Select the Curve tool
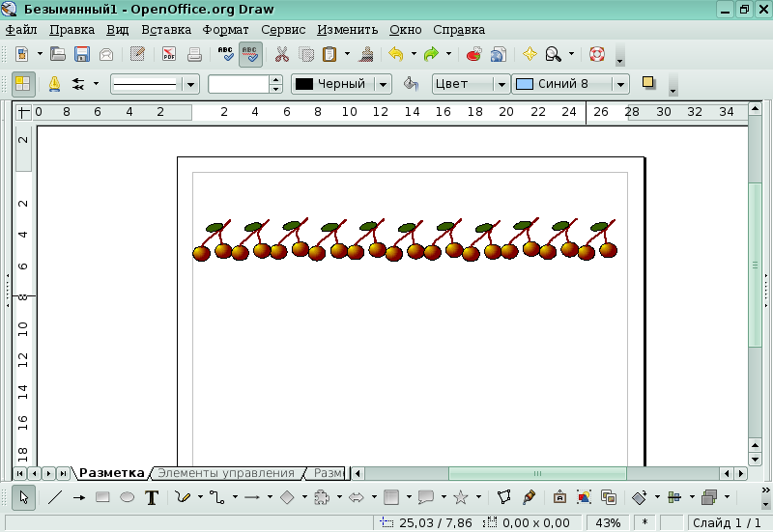This screenshot has height=532, width=773. [x=183, y=497]
